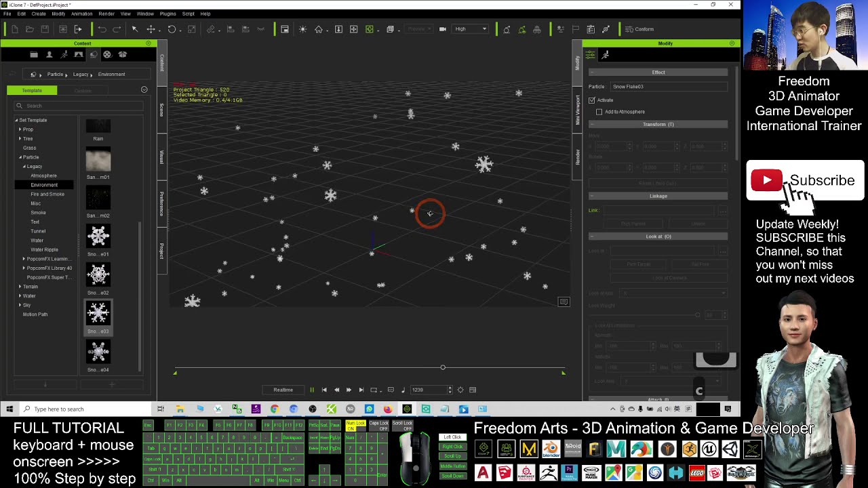This screenshot has width=868, height=488.
Task: Expand the PopcornFX Learning node
Action: pos(24,259)
